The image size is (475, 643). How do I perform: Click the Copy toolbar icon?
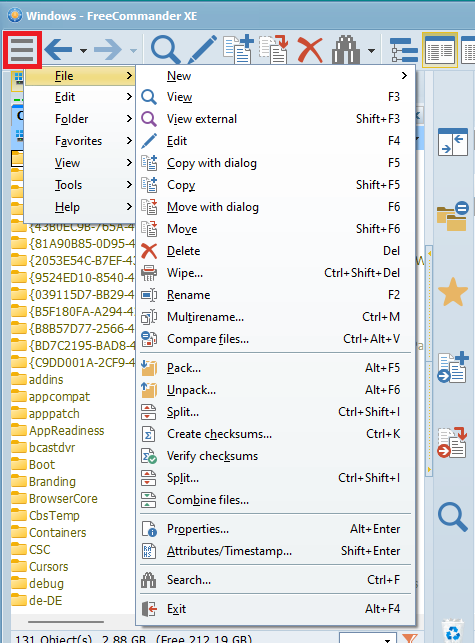(238, 50)
